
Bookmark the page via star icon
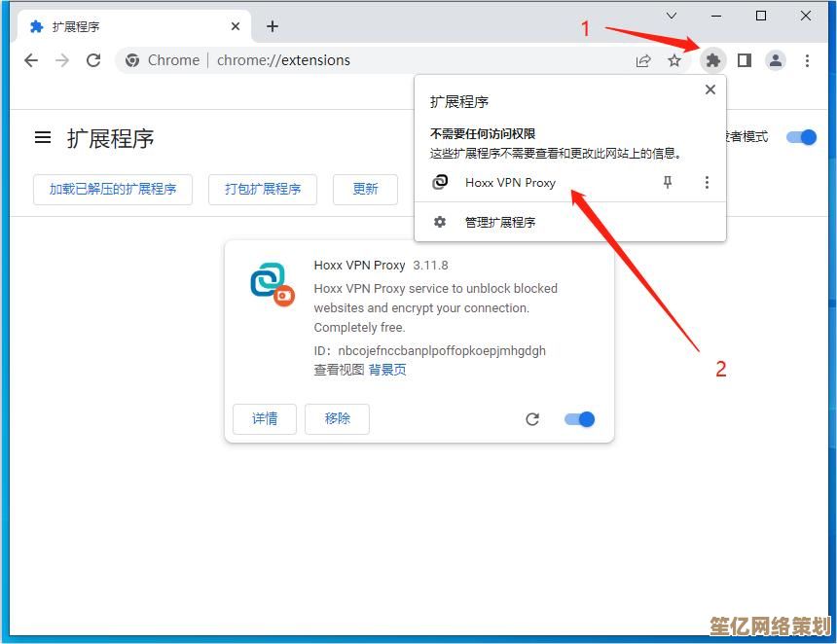click(x=674, y=60)
